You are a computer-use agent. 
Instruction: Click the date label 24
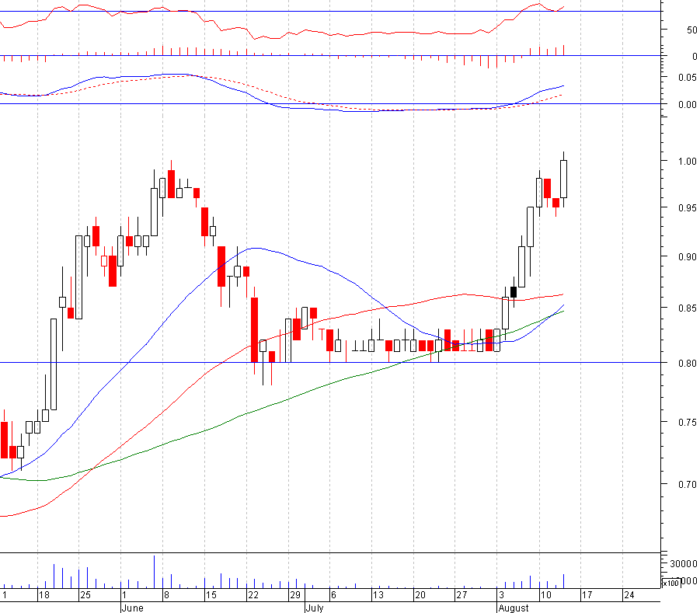tap(629, 595)
